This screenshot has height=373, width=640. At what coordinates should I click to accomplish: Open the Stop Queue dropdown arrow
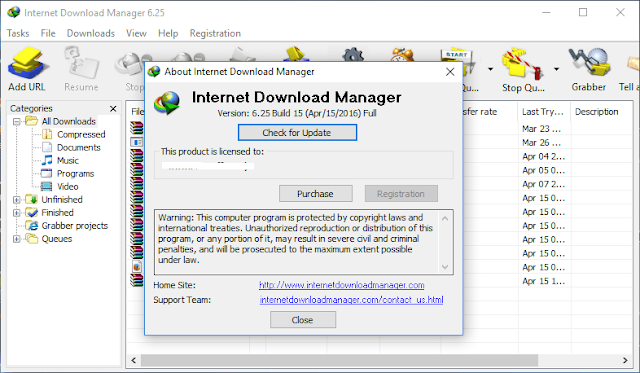556,69
